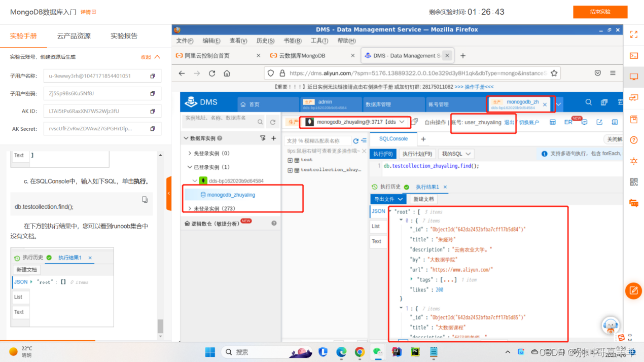
Task: Open the 文件(F) menu in Firefox
Action: click(x=185, y=41)
